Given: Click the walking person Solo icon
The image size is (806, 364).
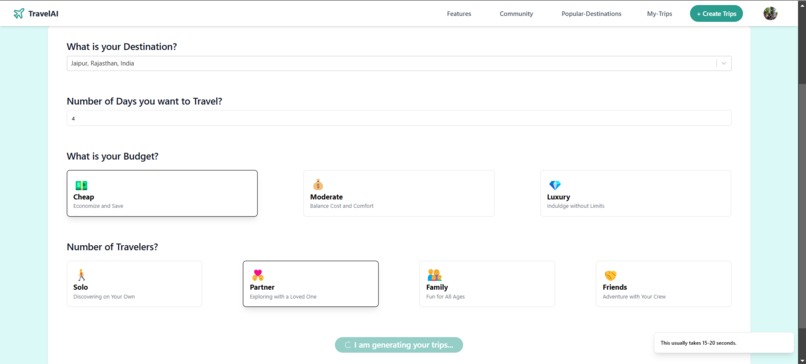Looking at the screenshot, I should (x=81, y=275).
